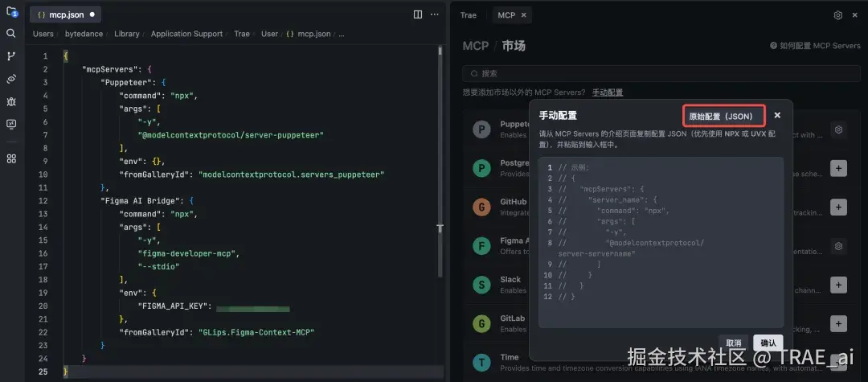
Task: Open the Extensions grid icon in sidebar
Action: coord(11,159)
